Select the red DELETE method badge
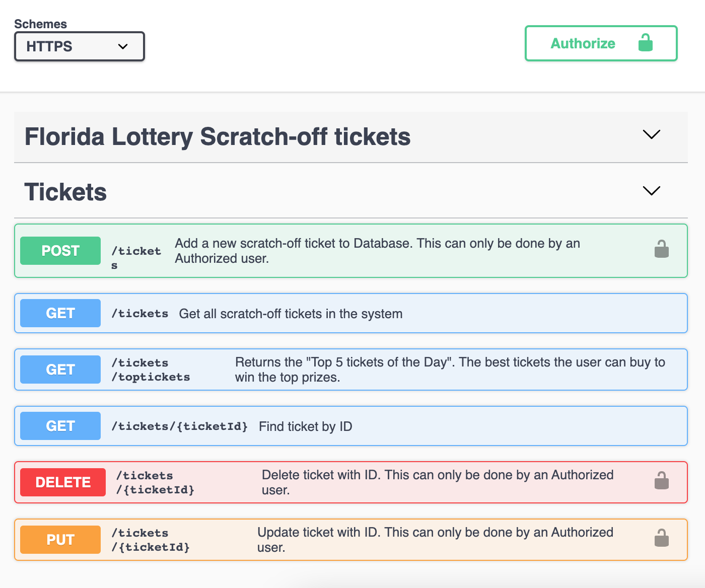The height and width of the screenshot is (588, 705). (x=62, y=482)
